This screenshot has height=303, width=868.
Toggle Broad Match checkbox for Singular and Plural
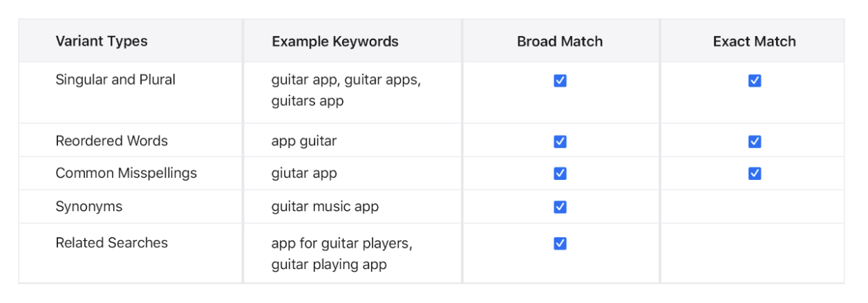560,81
